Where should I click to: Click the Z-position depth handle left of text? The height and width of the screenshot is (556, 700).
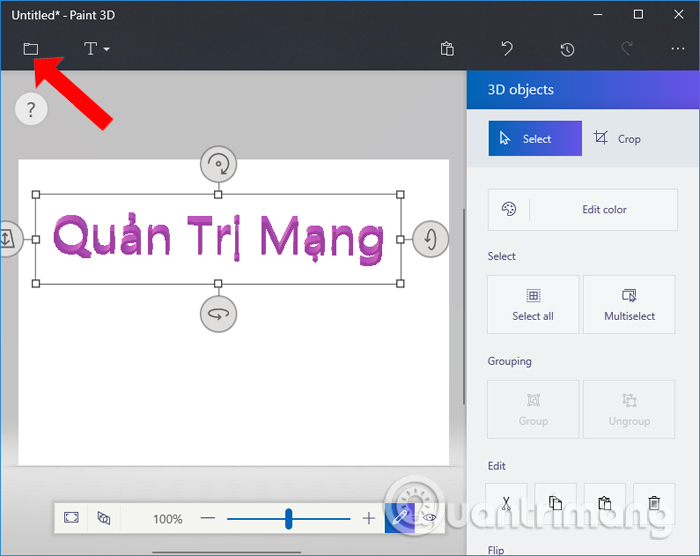tap(9, 239)
